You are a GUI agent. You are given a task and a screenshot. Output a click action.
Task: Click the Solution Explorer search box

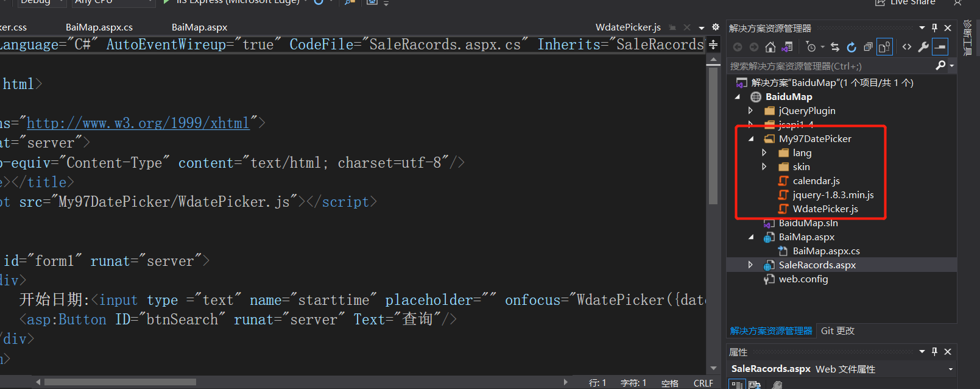[x=831, y=66]
